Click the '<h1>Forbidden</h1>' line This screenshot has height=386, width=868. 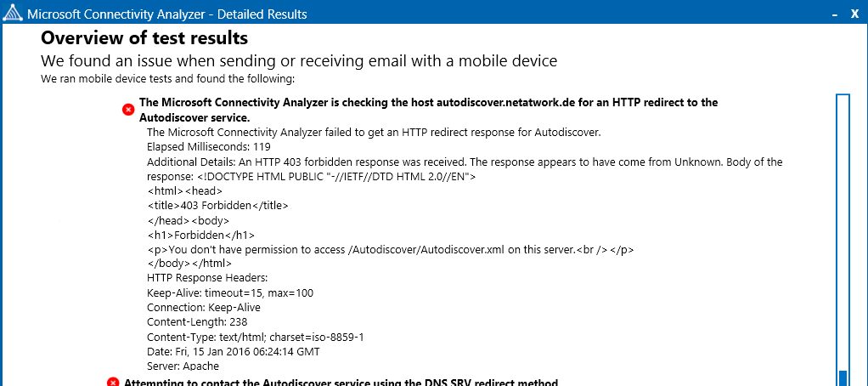coord(201,235)
